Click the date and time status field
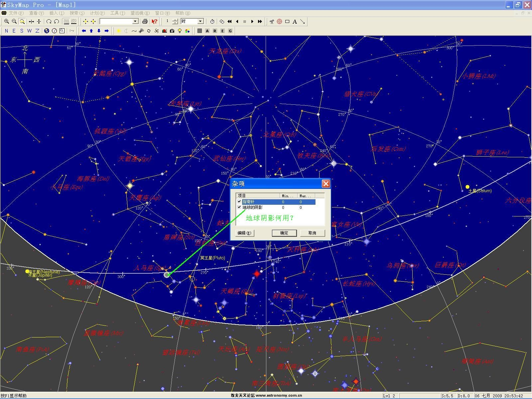 tap(499, 396)
